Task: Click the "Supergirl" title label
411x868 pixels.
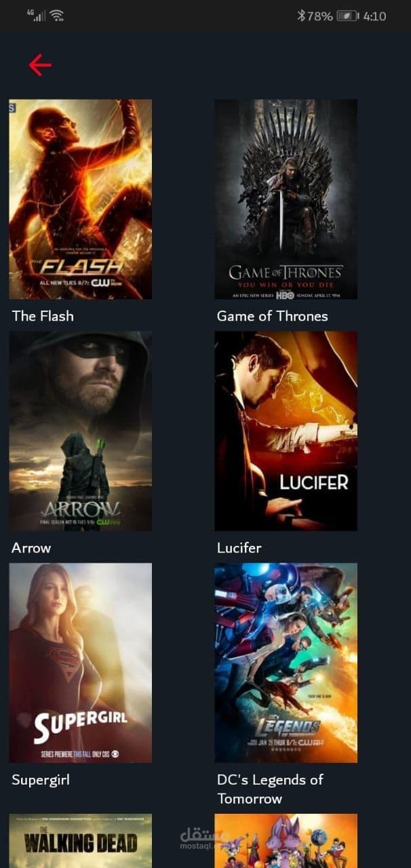Action: (41, 780)
